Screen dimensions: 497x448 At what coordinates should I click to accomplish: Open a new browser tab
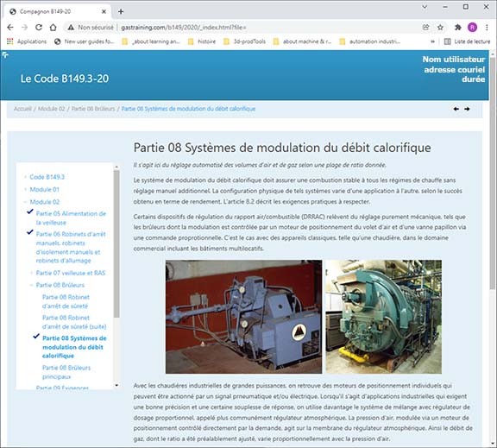coord(121,12)
